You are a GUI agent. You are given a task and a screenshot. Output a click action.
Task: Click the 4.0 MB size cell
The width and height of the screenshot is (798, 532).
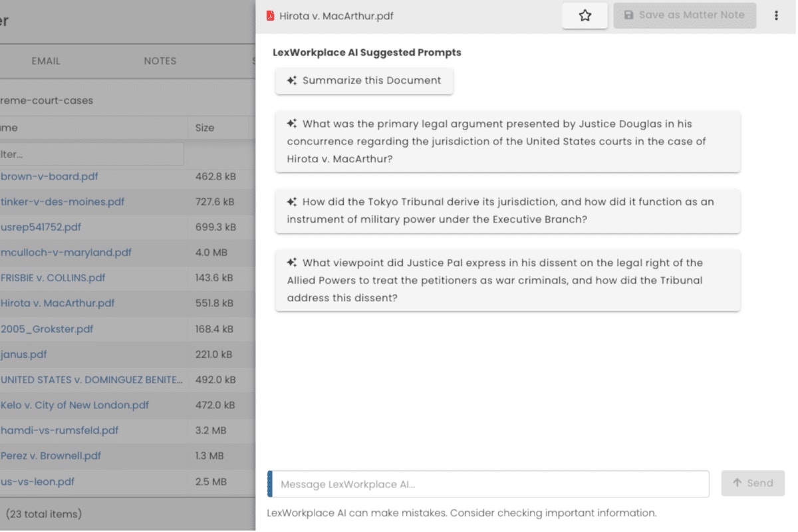tap(211, 253)
